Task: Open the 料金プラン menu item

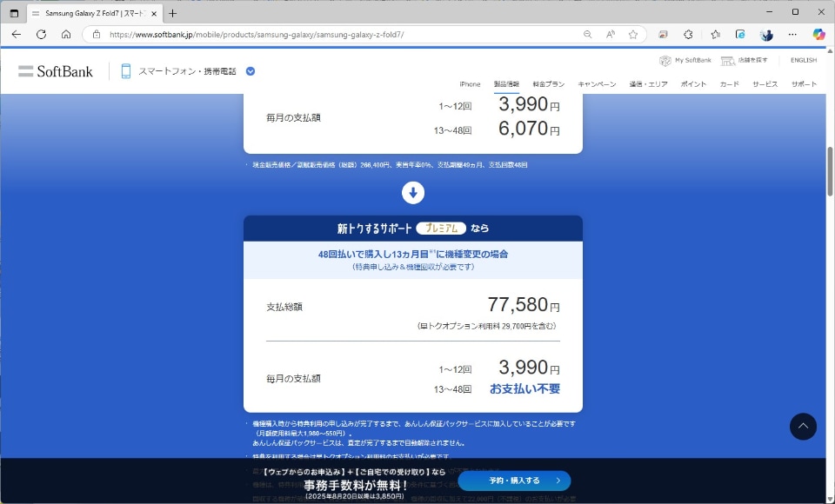Action: pyautogui.click(x=549, y=84)
